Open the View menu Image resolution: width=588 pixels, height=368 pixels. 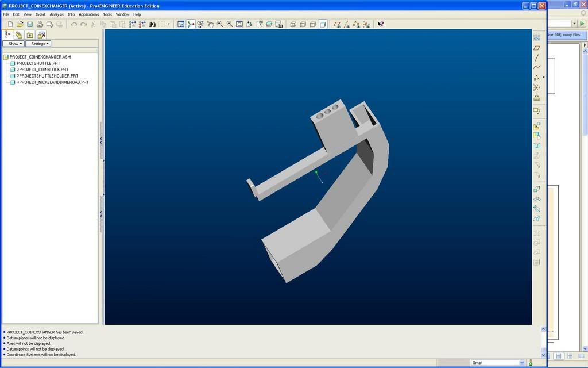28,14
